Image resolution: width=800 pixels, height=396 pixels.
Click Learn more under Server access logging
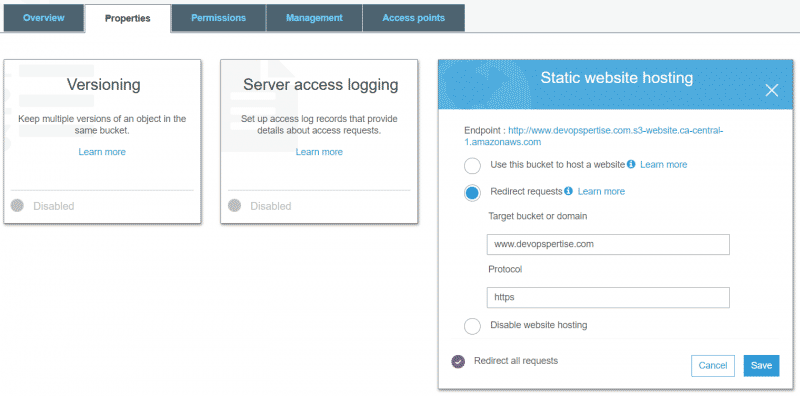coord(319,152)
